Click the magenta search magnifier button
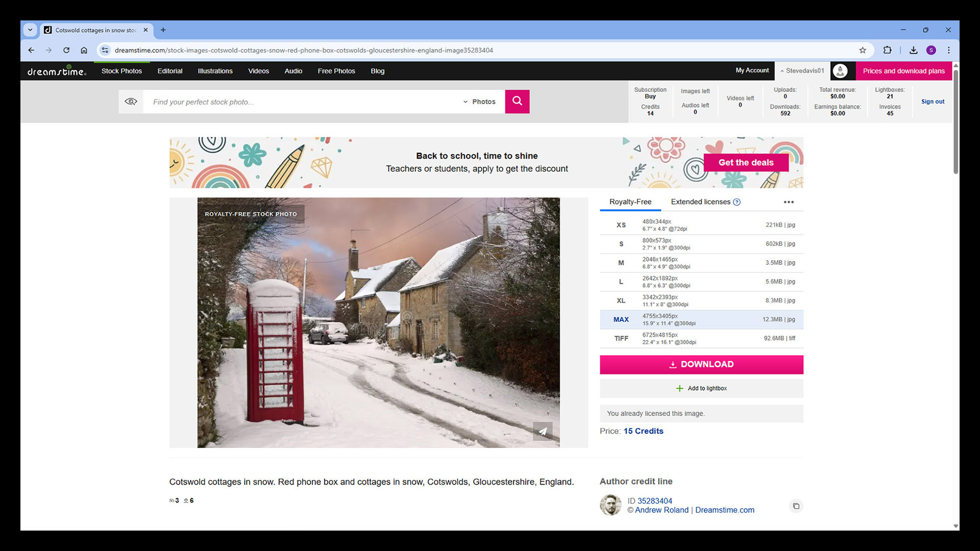 (x=517, y=101)
